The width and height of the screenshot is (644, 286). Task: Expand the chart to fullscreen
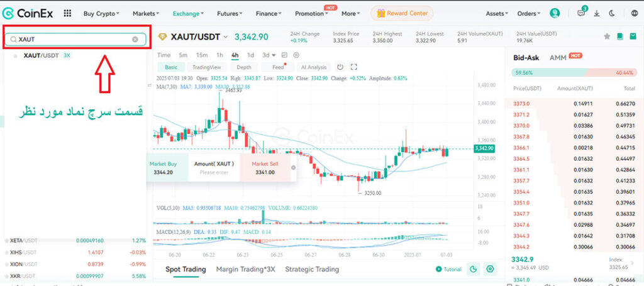[353, 67]
